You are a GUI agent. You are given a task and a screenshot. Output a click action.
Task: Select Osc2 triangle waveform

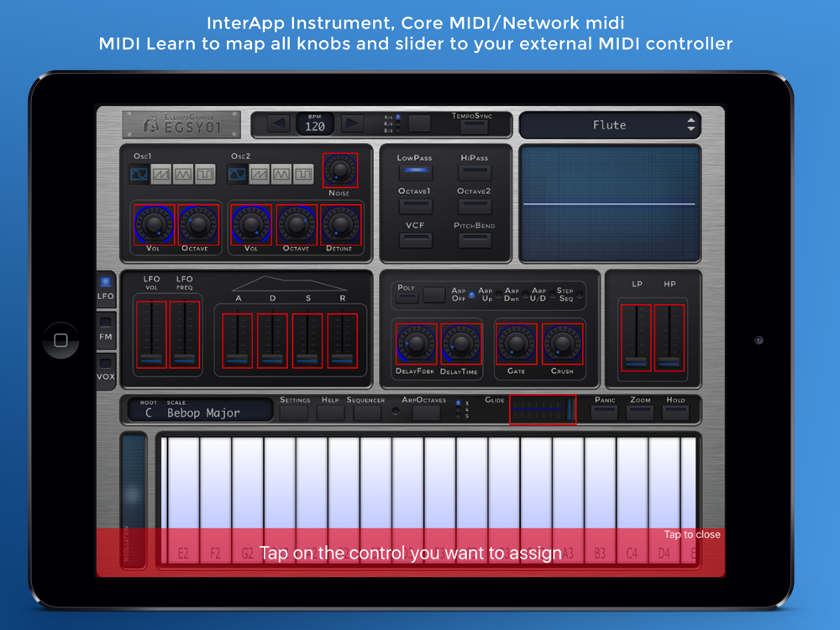(281, 174)
